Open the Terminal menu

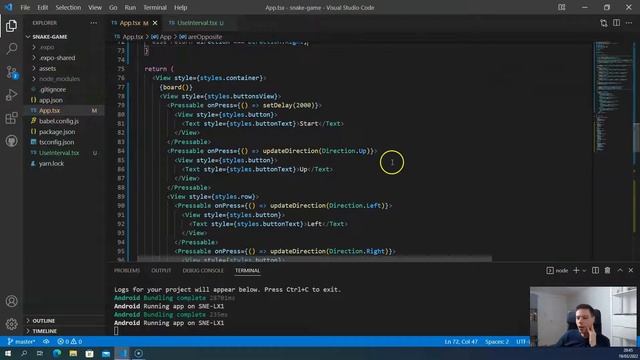155,7
